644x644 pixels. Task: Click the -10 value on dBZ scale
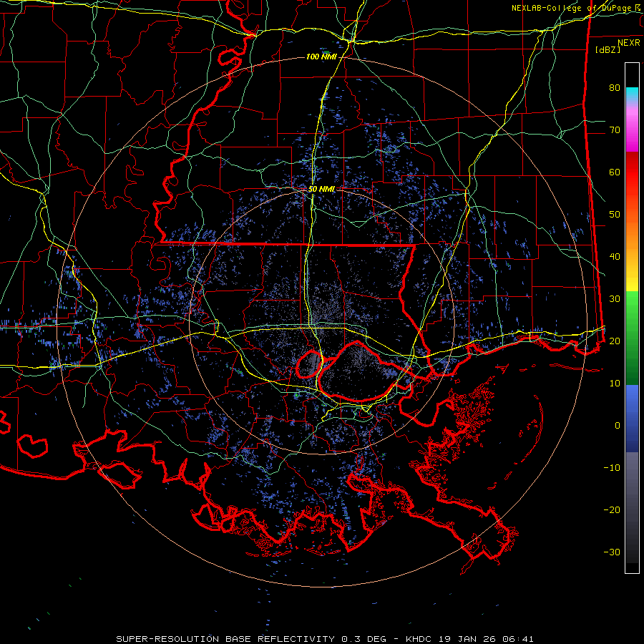point(612,468)
